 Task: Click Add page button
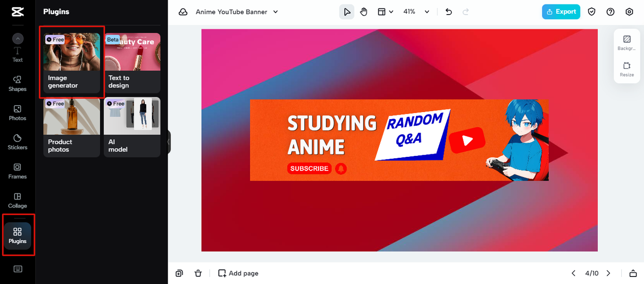pyautogui.click(x=238, y=273)
